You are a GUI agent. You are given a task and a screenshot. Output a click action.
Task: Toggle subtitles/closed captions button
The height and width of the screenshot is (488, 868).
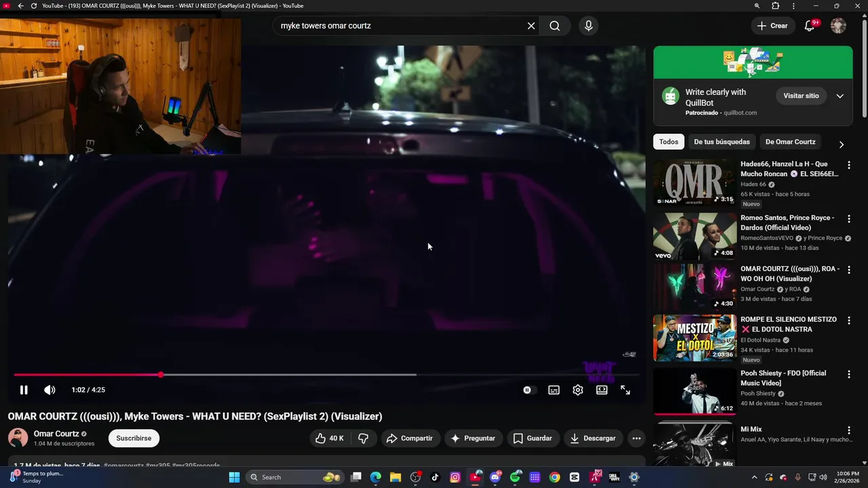point(554,390)
